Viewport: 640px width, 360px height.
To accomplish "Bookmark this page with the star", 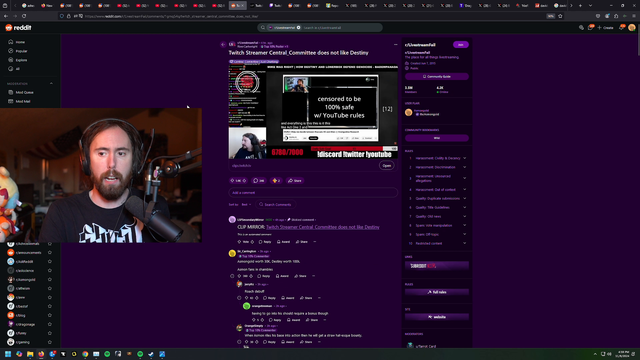I will click(x=560, y=16).
